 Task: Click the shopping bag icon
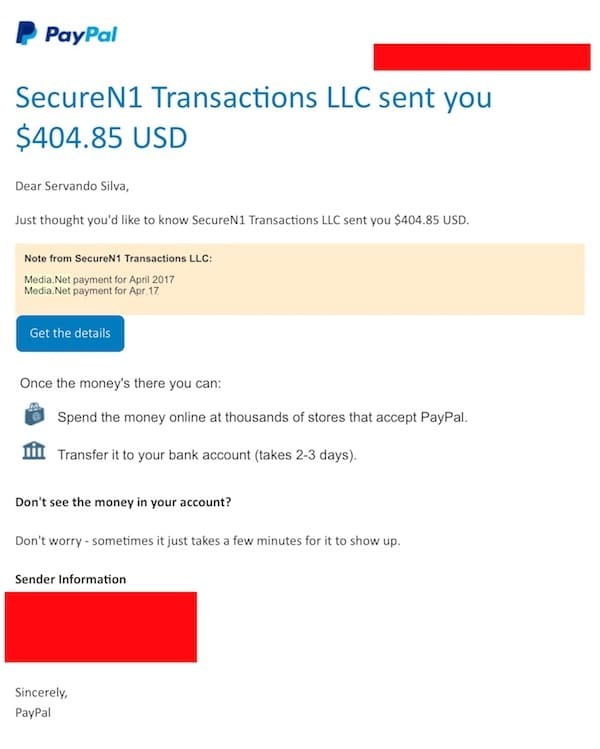34,416
